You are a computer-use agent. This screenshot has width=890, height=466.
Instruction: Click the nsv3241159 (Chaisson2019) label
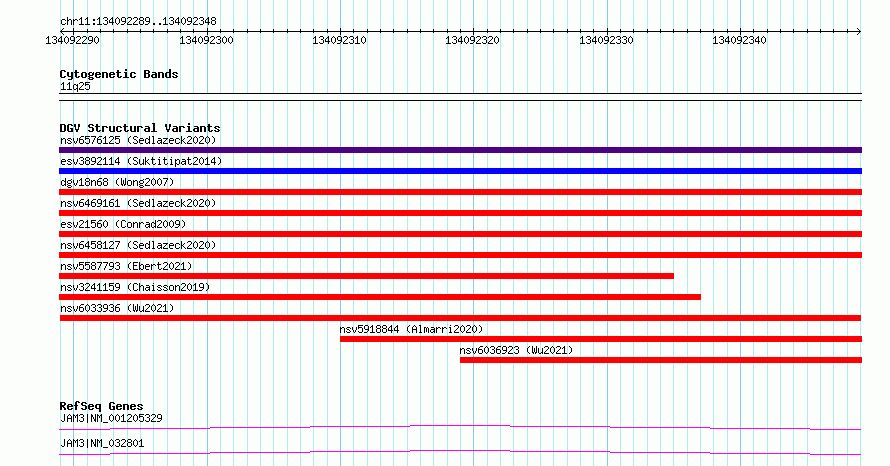click(135, 287)
